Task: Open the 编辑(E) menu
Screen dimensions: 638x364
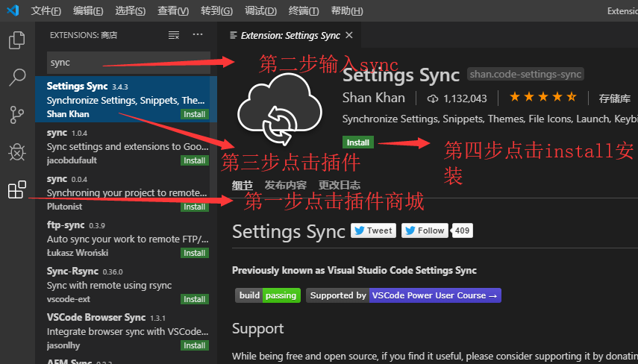Action: click(88, 10)
